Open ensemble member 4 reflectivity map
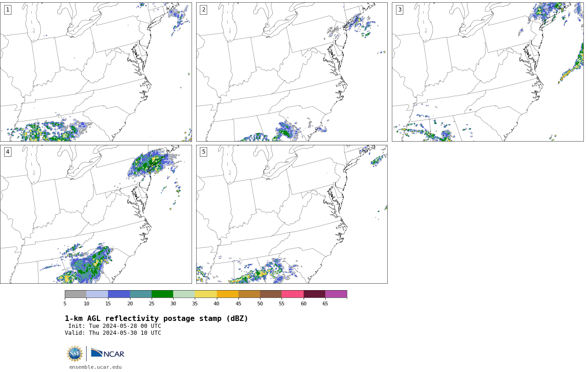This screenshot has width=588, height=372. pyautogui.click(x=96, y=214)
